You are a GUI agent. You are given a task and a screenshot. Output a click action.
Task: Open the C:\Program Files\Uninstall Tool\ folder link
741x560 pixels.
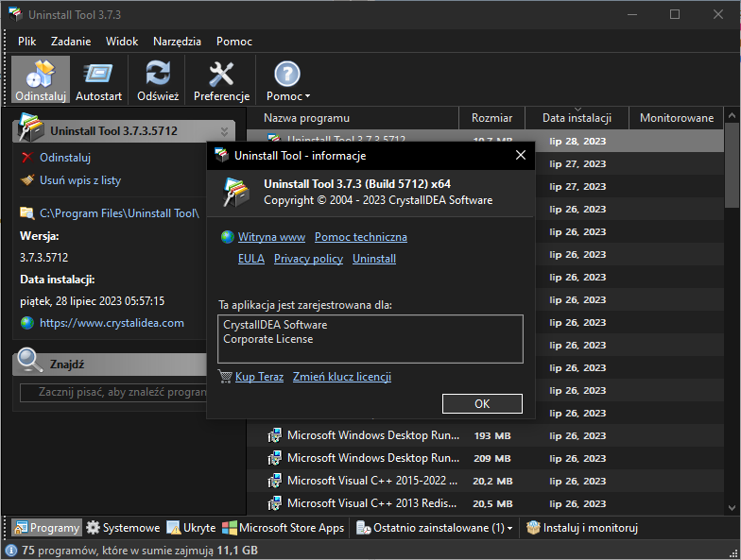[x=119, y=213]
